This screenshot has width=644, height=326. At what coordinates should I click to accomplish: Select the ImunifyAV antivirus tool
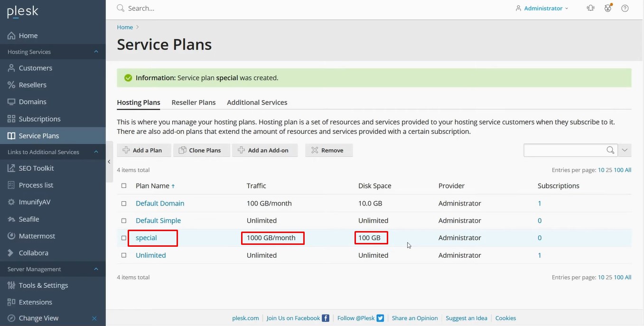coord(35,202)
